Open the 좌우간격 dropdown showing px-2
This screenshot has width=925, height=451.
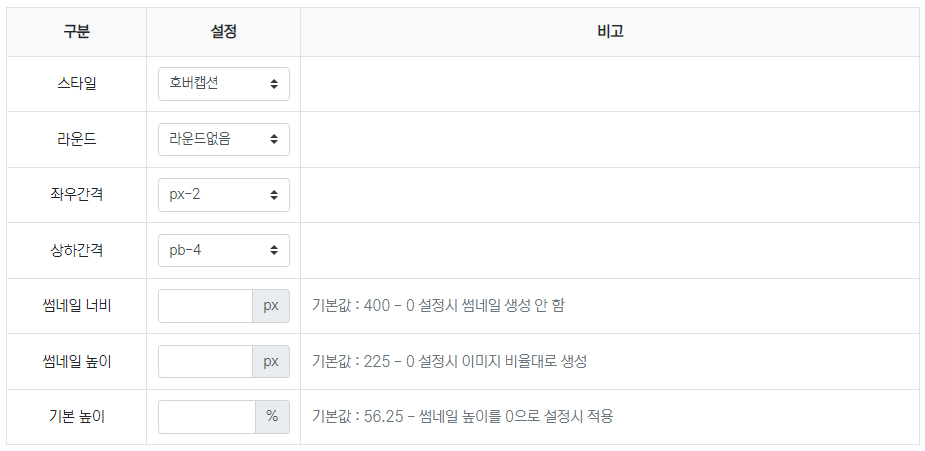[223, 195]
